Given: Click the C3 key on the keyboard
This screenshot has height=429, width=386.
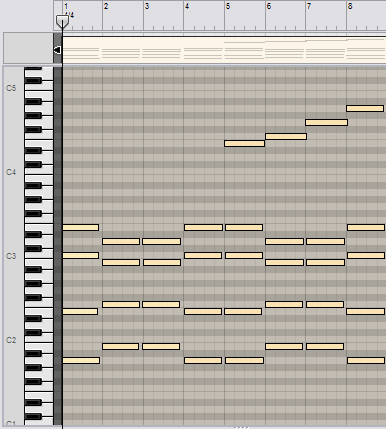Looking at the screenshot, I should click(39, 257).
